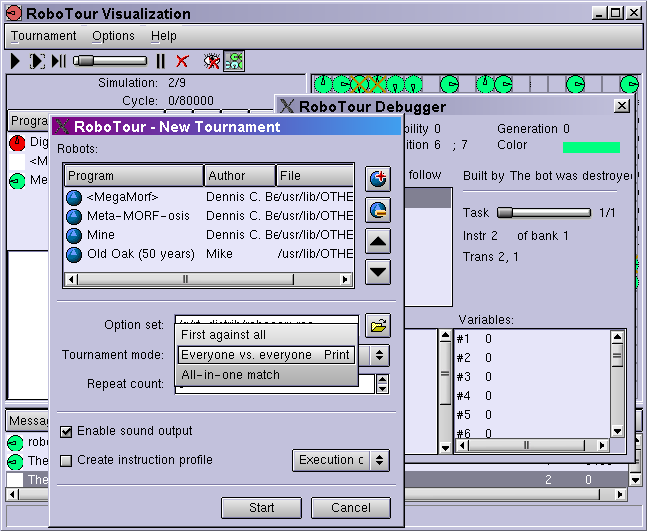The height and width of the screenshot is (531, 647).
Task: Click the Play simulation toolbar button
Action: tap(15, 61)
